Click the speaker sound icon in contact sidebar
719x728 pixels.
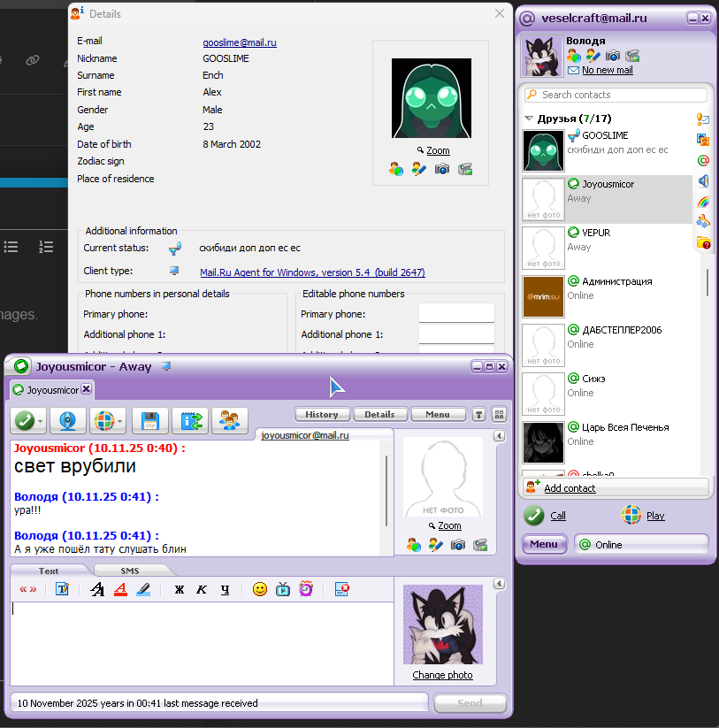pyautogui.click(x=704, y=180)
